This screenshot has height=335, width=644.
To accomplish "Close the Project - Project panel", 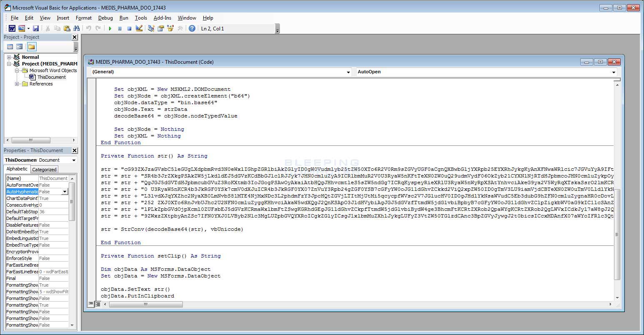I will [75, 37].
